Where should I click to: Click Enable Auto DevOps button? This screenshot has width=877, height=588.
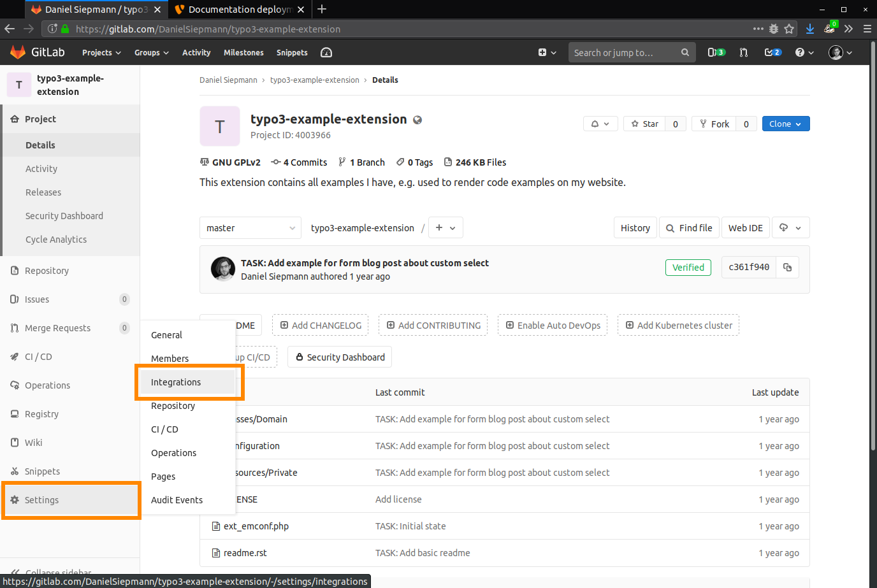(553, 325)
